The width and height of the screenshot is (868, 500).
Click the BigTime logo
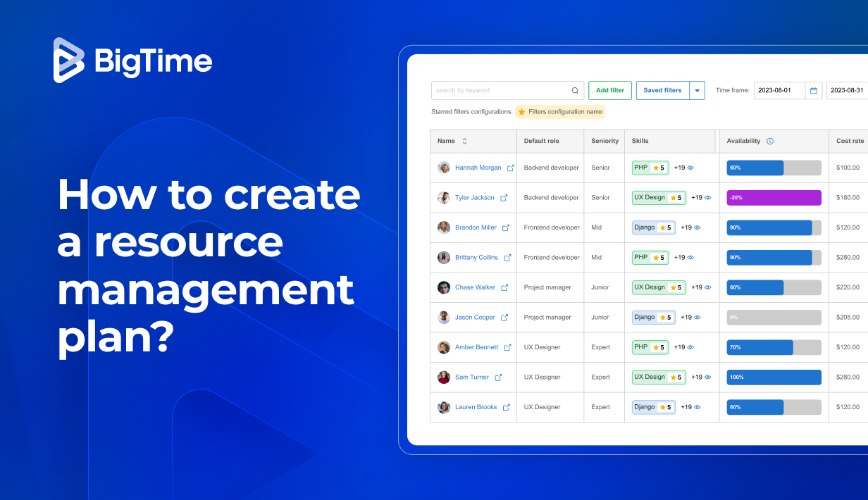132,61
